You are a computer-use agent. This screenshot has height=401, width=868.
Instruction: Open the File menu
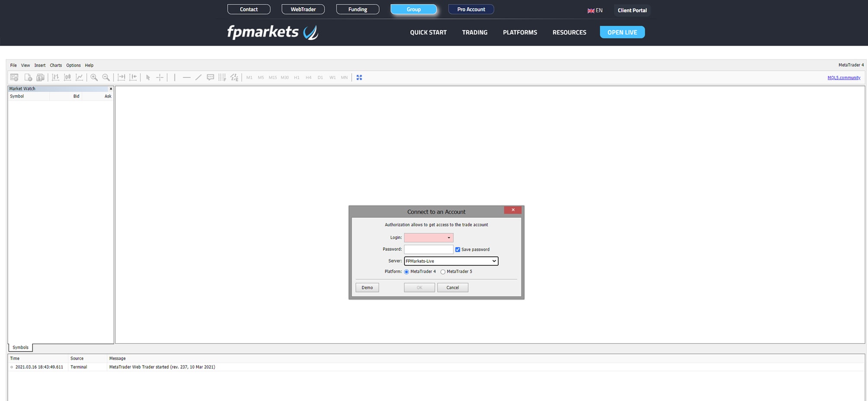click(x=13, y=65)
